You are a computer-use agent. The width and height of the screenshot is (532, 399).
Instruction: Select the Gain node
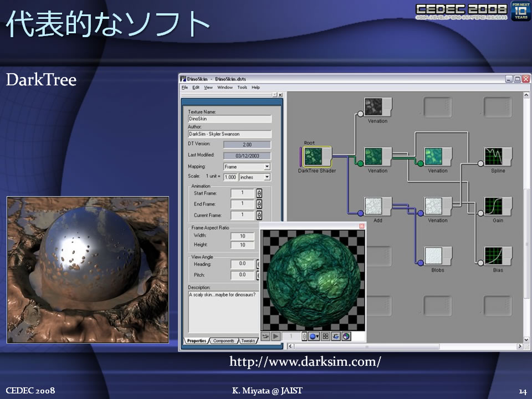coord(498,206)
